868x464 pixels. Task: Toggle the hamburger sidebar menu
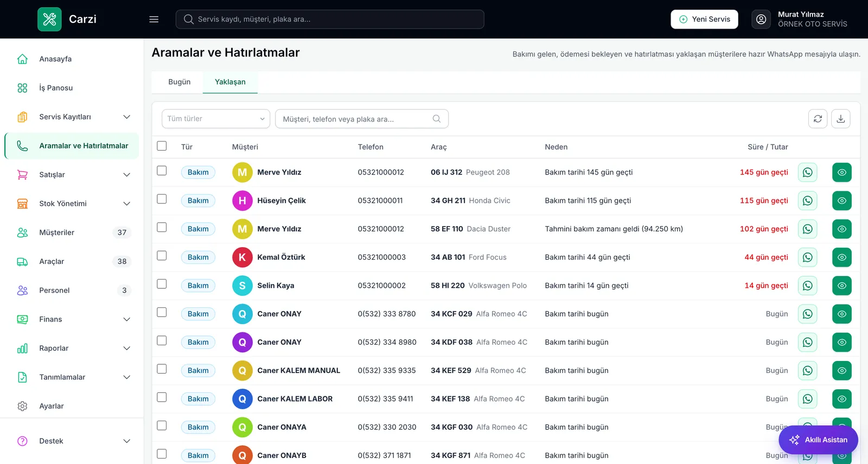[x=154, y=19]
